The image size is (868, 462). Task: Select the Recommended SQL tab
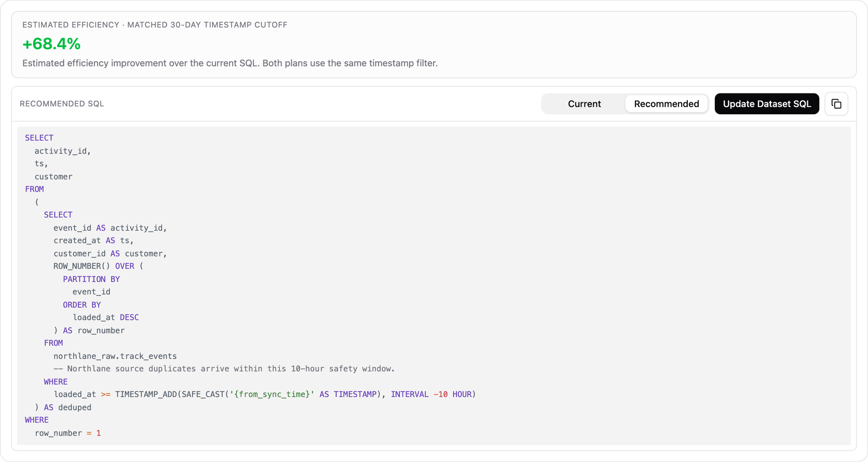point(666,104)
